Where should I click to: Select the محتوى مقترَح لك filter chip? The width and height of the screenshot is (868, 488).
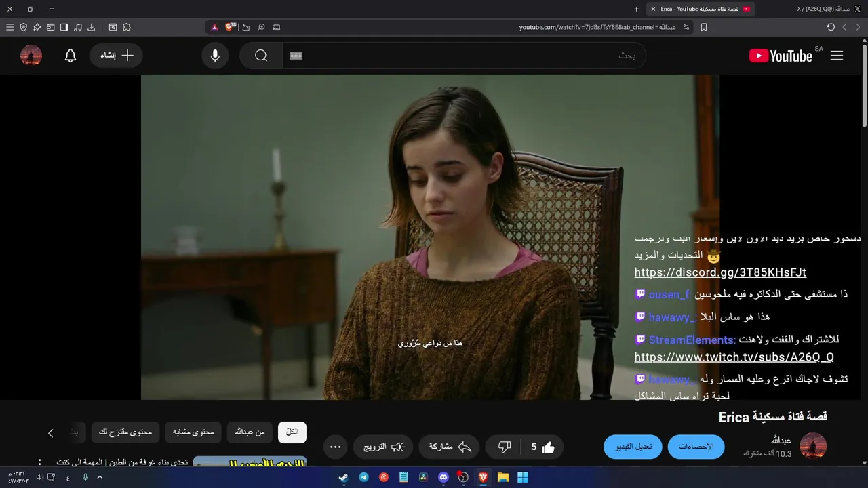[125, 432]
